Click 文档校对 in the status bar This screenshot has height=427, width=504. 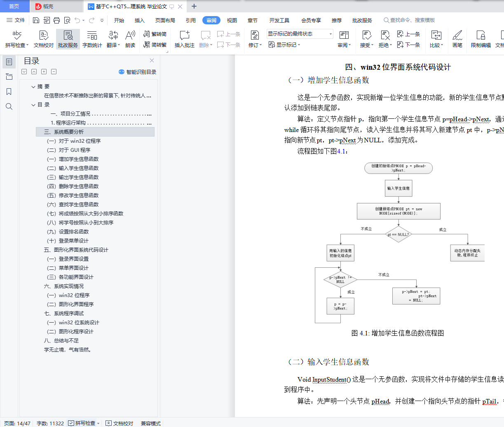tap(120, 423)
